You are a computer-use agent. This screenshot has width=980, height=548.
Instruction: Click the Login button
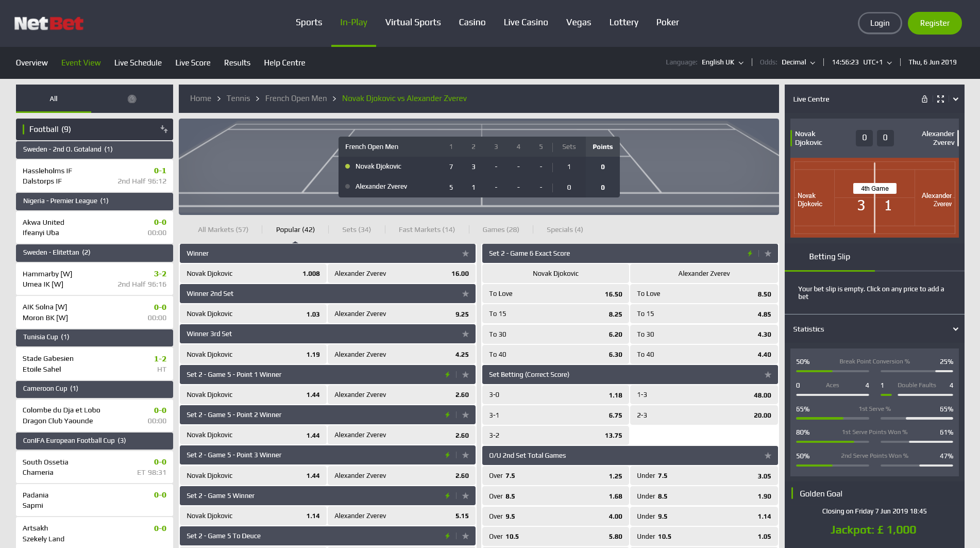click(x=880, y=23)
